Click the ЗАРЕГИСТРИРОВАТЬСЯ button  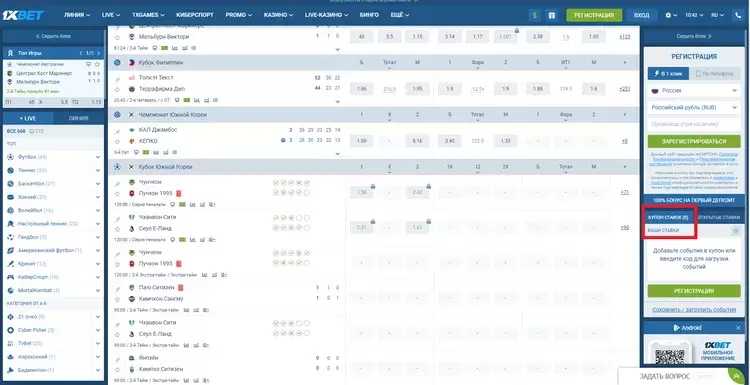pos(694,142)
